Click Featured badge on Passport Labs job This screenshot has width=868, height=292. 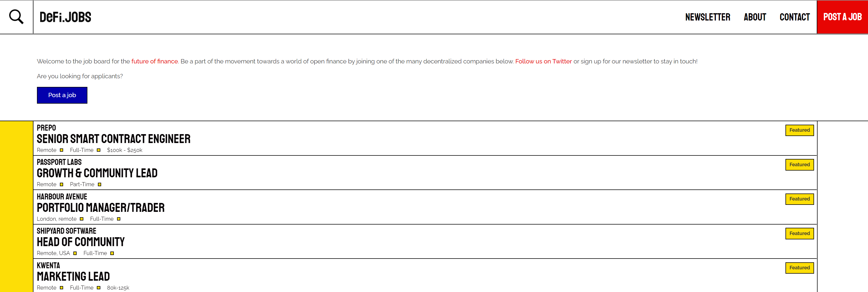point(799,165)
